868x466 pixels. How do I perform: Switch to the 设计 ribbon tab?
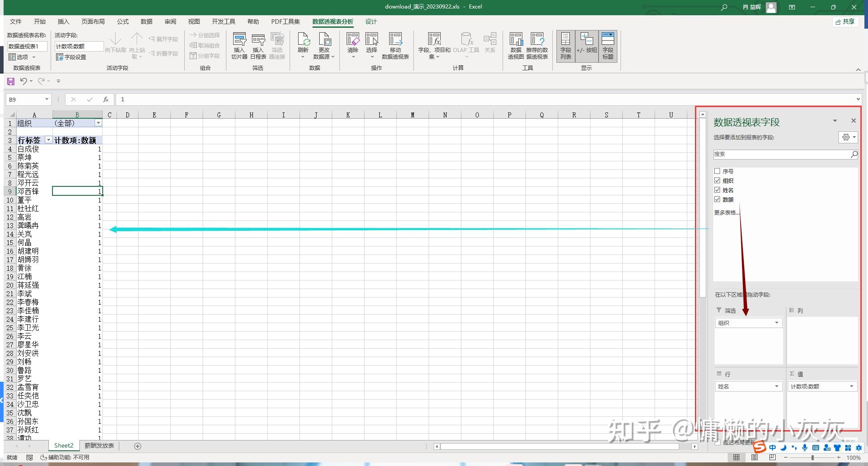pyautogui.click(x=370, y=22)
